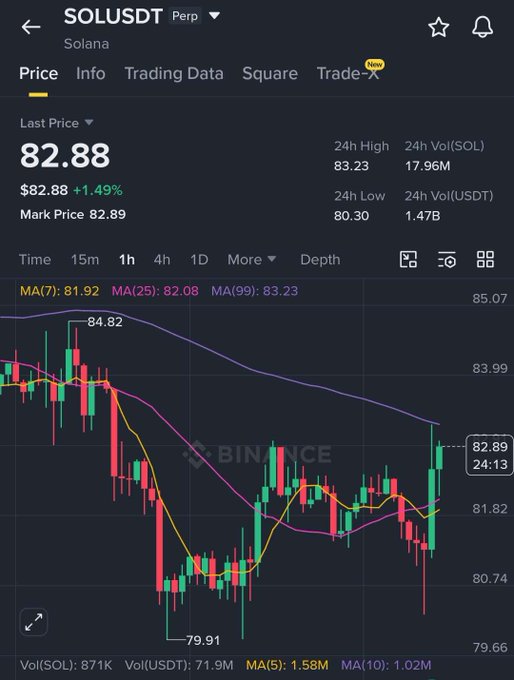The width and height of the screenshot is (514, 680).
Task: Open the chart drawing tools icon
Action: tap(408, 259)
